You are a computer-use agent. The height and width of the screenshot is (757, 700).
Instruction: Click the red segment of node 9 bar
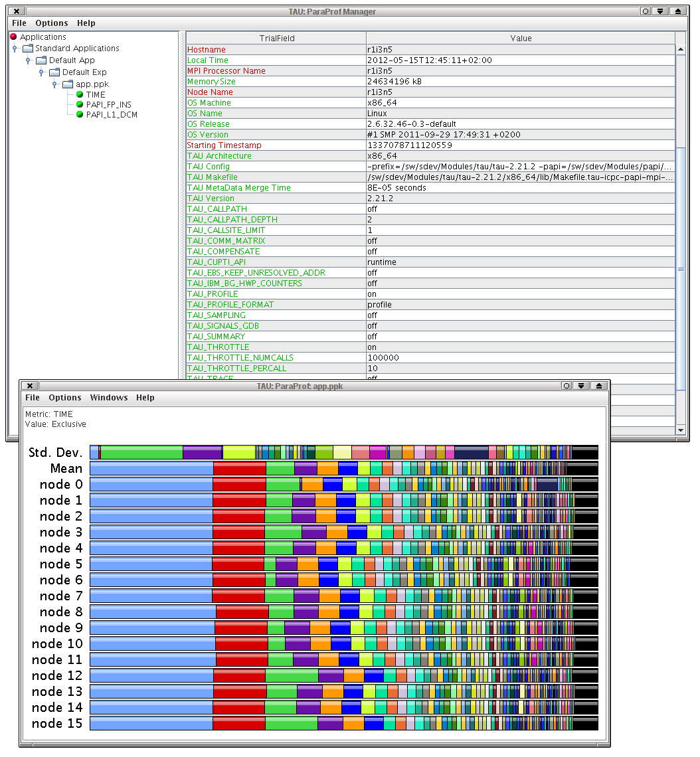click(x=241, y=628)
